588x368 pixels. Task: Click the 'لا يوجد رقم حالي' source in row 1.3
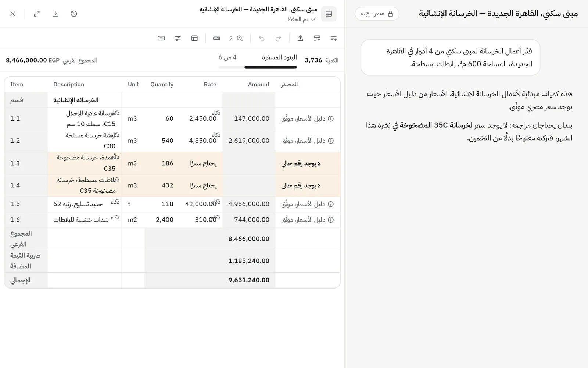[301, 163]
